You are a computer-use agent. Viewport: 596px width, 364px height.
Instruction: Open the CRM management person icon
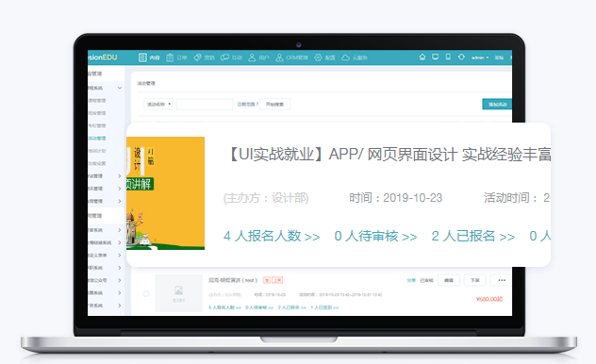pyautogui.click(x=291, y=58)
